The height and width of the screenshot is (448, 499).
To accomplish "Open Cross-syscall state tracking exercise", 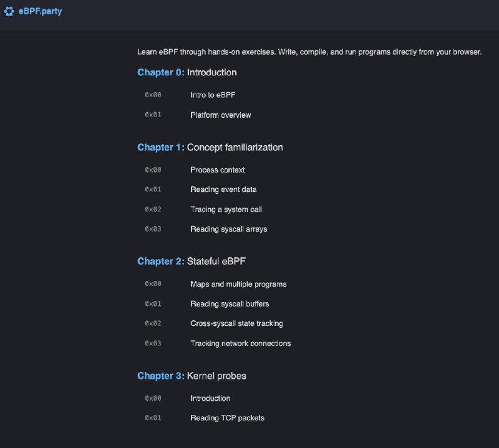I will [236, 323].
